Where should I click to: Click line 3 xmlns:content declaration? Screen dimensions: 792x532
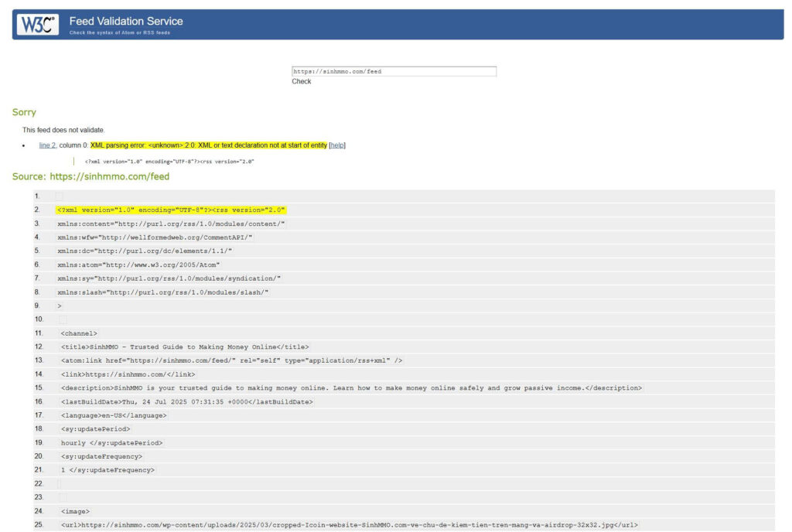[171, 223]
